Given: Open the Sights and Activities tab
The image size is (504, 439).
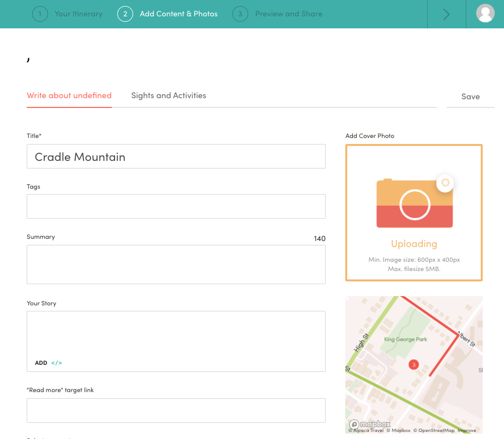Looking at the screenshot, I should (169, 95).
